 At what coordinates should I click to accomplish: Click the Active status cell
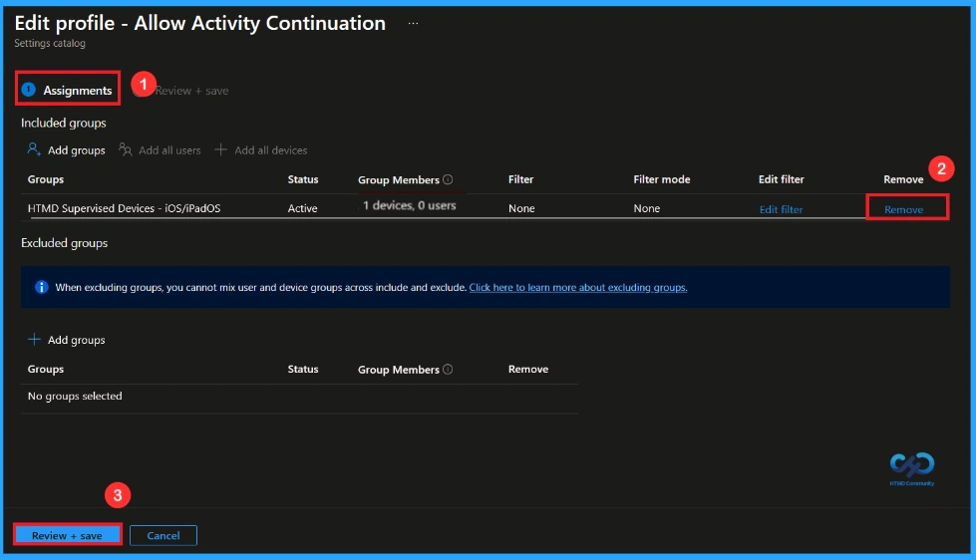302,208
